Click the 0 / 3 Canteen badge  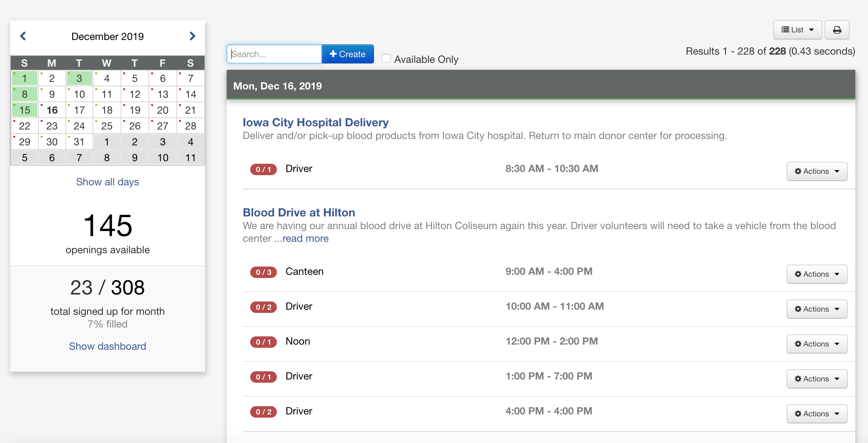(x=263, y=272)
